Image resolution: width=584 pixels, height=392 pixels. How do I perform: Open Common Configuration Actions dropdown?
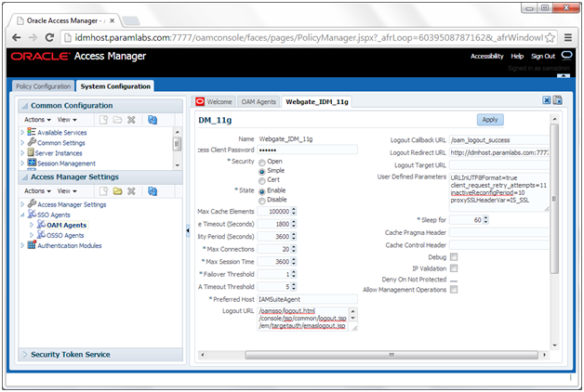[x=37, y=120]
